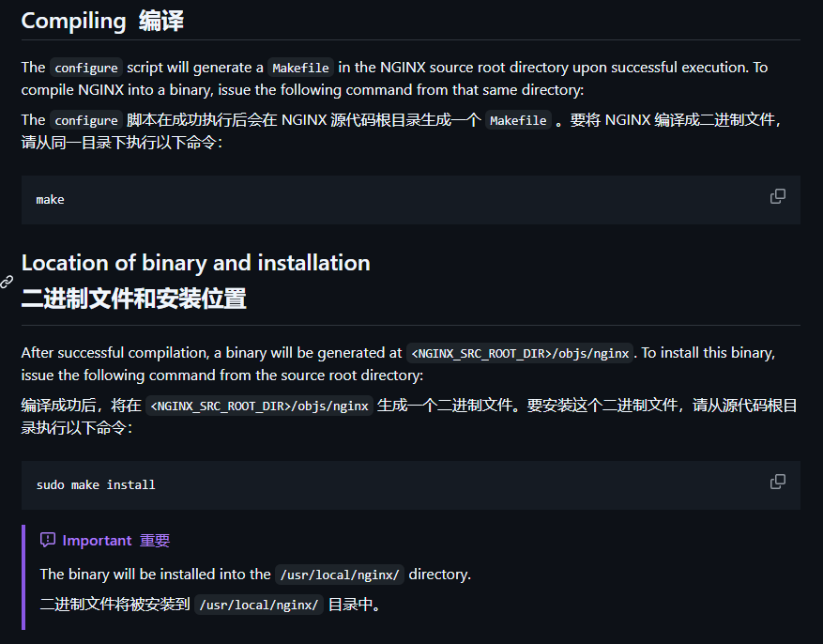Screen dimensions: 823x644
Task: Click the '重要' label text
Action: (155, 540)
